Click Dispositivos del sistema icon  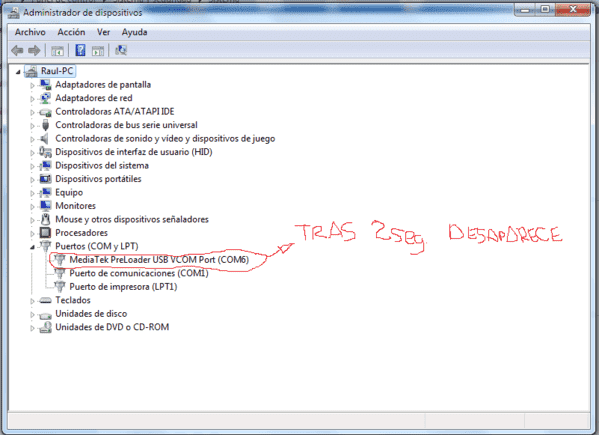pos(45,165)
